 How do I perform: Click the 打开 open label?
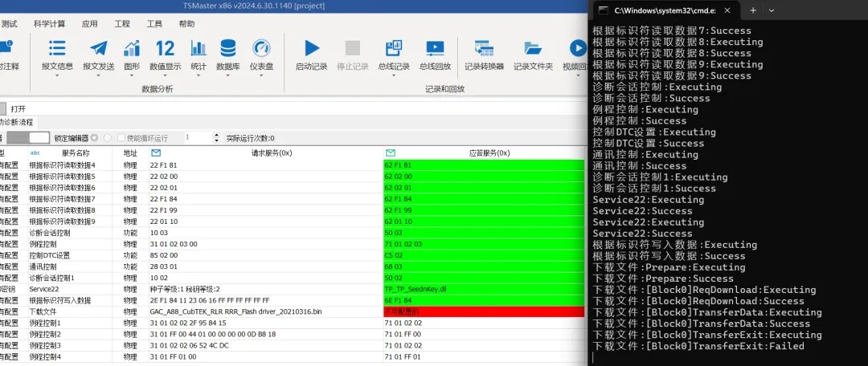[x=18, y=109]
